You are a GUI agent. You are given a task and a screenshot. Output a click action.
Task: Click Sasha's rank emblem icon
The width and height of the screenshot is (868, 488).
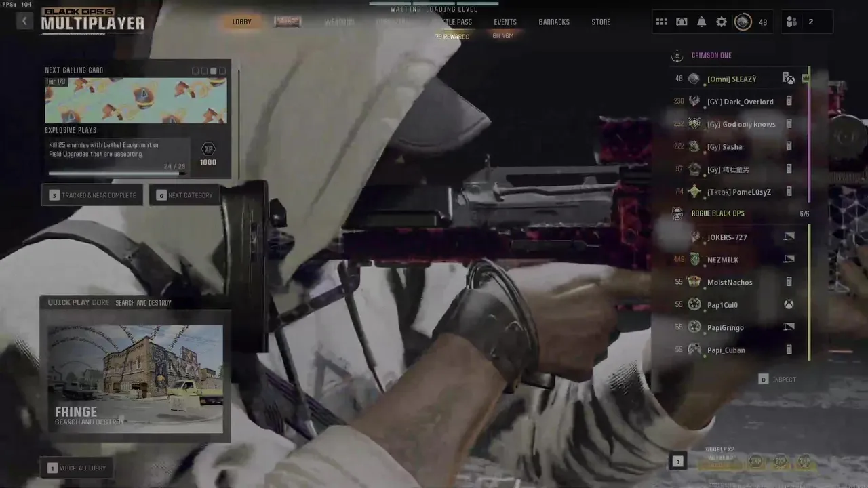[x=694, y=146]
